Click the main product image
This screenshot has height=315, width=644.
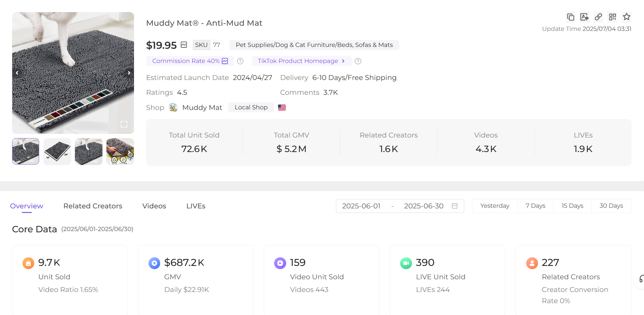[x=73, y=73]
